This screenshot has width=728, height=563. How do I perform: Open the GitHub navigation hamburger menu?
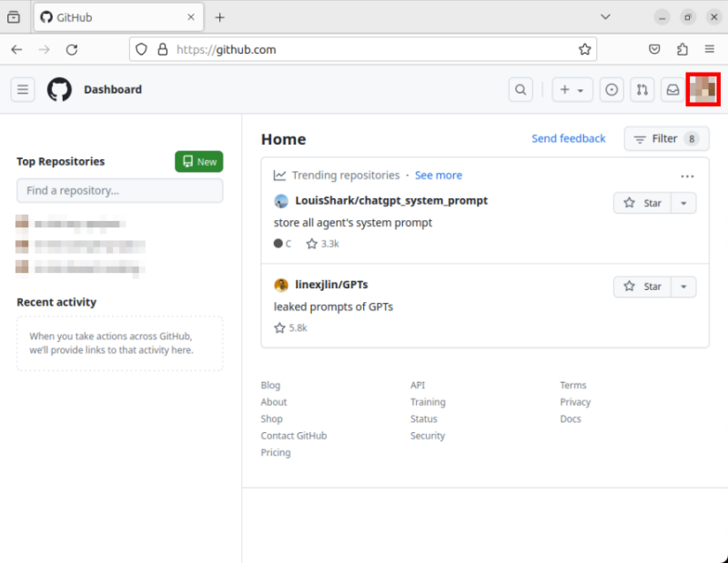pyautogui.click(x=23, y=89)
